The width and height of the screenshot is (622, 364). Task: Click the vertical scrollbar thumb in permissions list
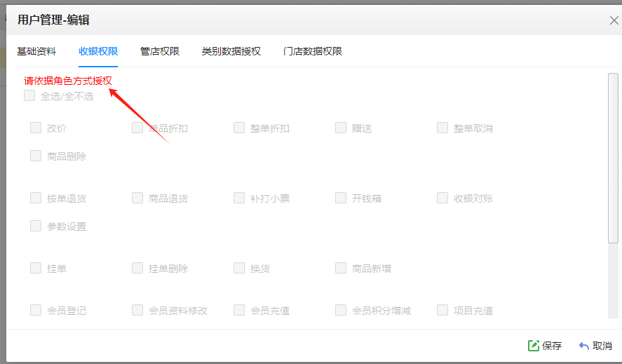(x=614, y=158)
